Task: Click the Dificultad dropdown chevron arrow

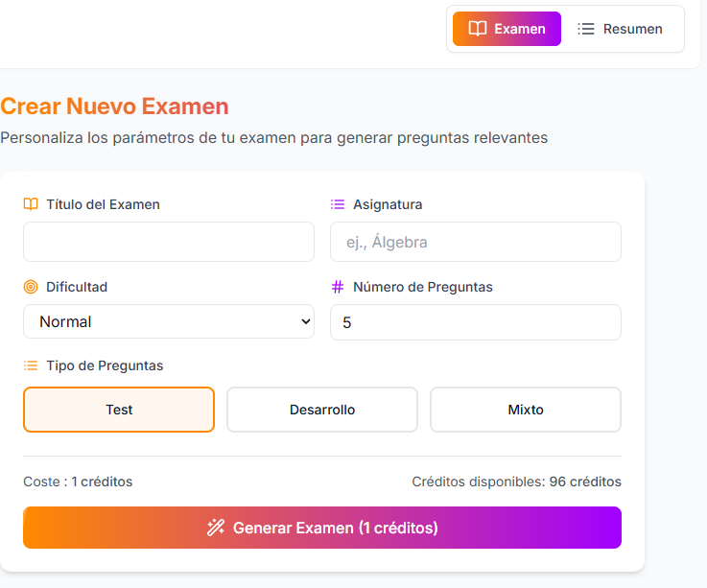Action: [305, 322]
